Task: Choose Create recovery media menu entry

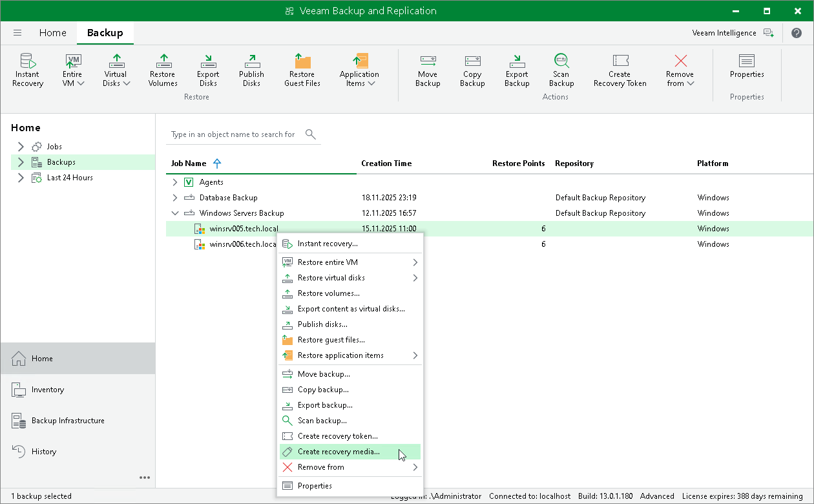Action: point(350,452)
